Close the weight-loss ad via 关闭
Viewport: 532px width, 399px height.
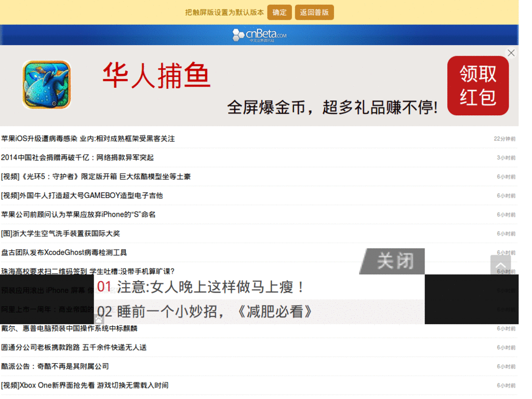tap(392, 260)
